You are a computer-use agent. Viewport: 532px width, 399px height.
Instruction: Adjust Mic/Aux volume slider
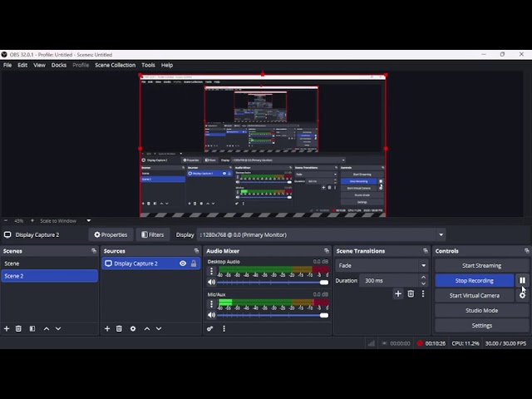pyautogui.click(x=273, y=315)
